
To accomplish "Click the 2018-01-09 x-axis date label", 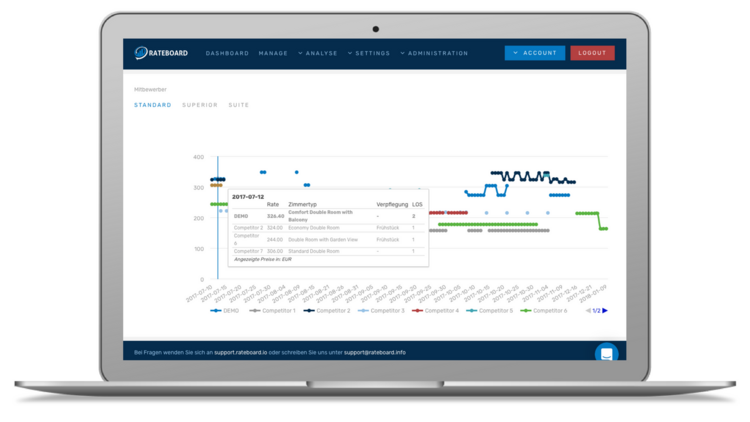I will point(594,293).
